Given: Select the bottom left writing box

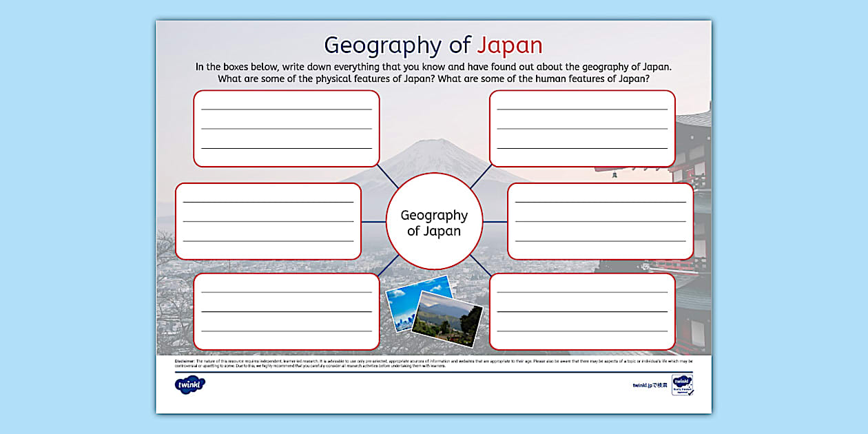Looking at the screenshot, I should [x=286, y=311].
